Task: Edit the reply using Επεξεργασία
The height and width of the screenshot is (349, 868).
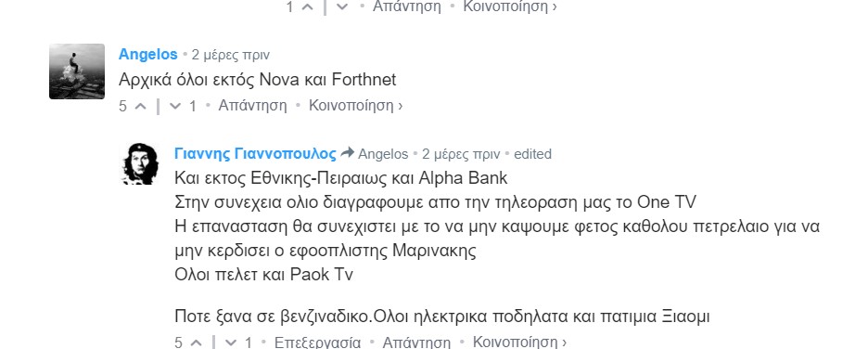Action: [x=318, y=343]
